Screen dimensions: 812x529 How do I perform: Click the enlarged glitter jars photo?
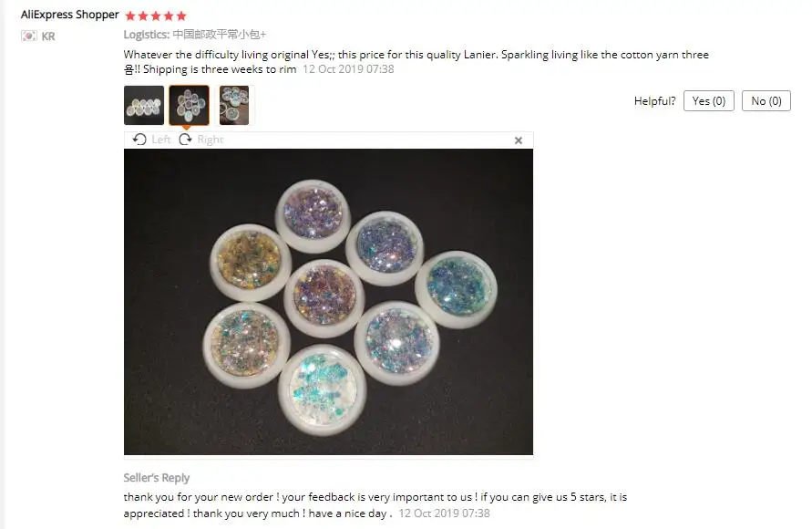pos(328,302)
